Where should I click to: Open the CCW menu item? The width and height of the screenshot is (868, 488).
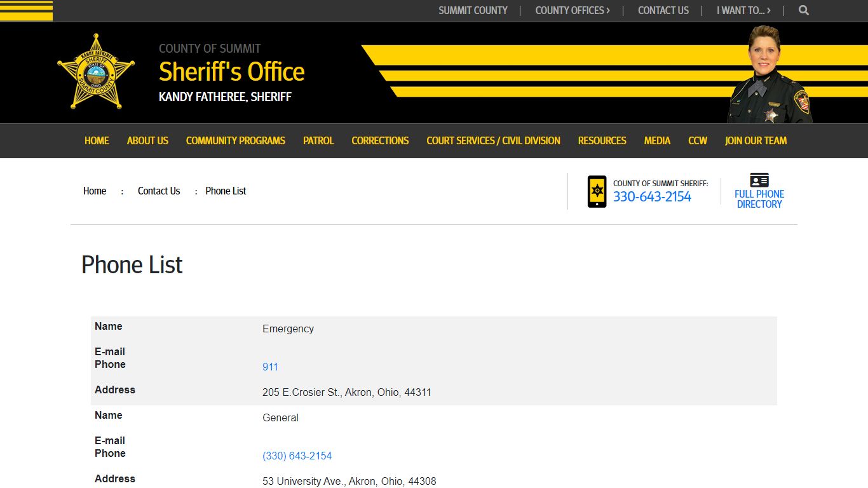point(698,140)
